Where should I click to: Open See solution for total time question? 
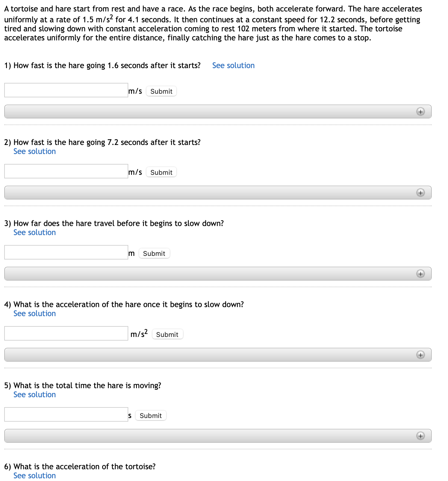35,395
